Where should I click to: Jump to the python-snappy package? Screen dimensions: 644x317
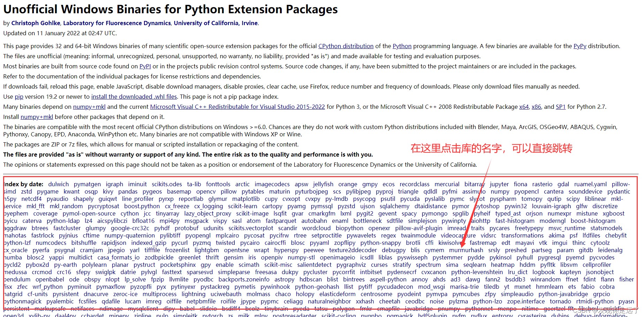point(380,243)
